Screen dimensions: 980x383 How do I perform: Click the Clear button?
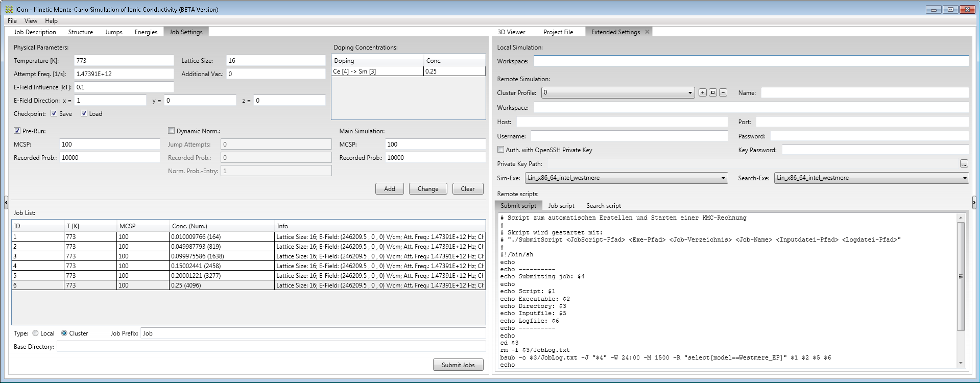pyautogui.click(x=468, y=189)
